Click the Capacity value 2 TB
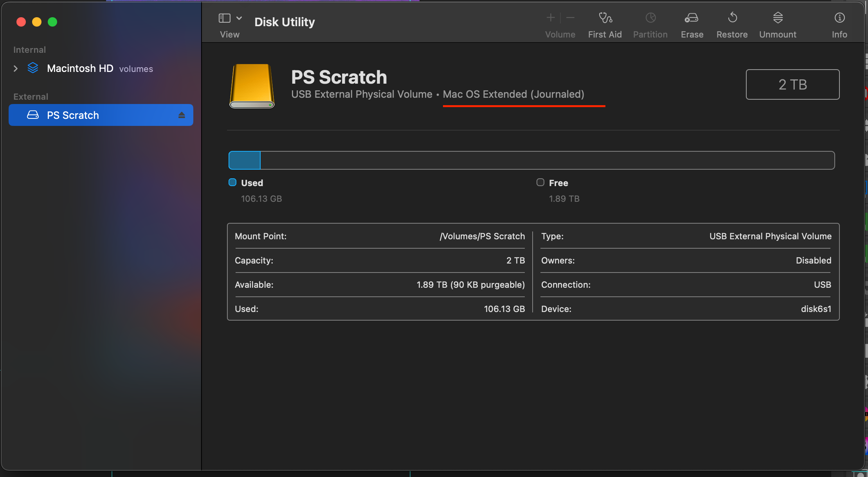868x477 pixels. [515, 260]
